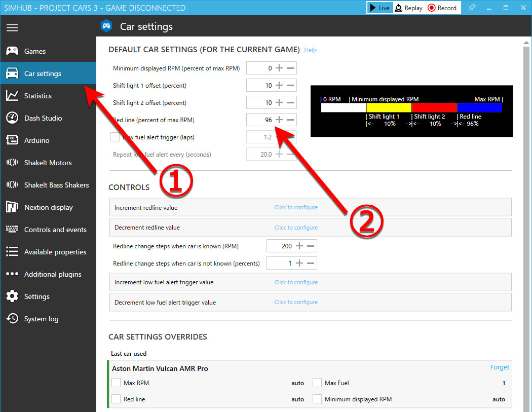Forget the Aston Martin Vulcan AMR Pro
The height and width of the screenshot is (412, 532).
click(500, 367)
